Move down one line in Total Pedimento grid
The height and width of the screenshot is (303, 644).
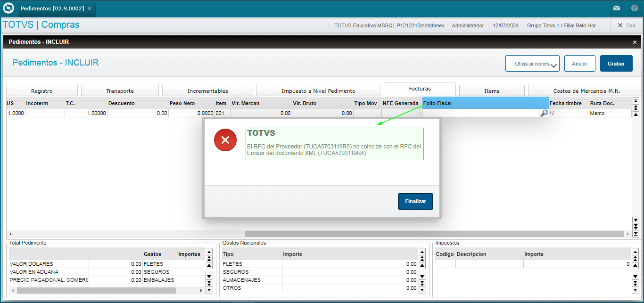[x=209, y=277]
